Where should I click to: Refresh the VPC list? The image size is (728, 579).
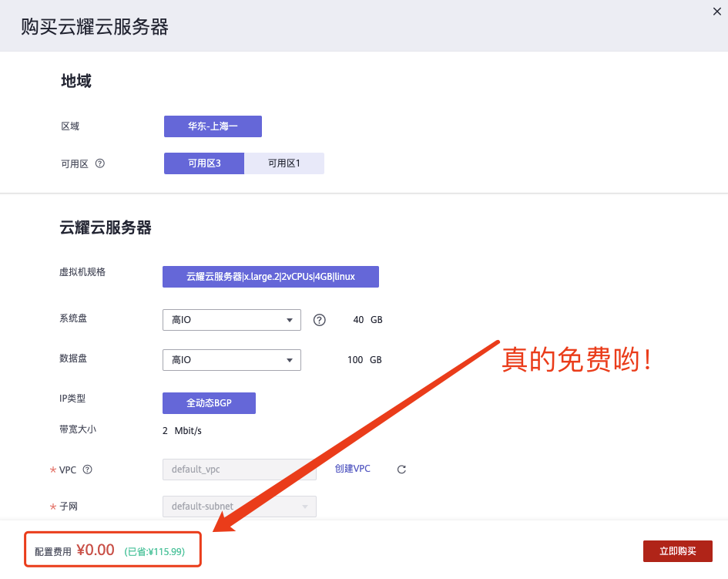point(401,470)
